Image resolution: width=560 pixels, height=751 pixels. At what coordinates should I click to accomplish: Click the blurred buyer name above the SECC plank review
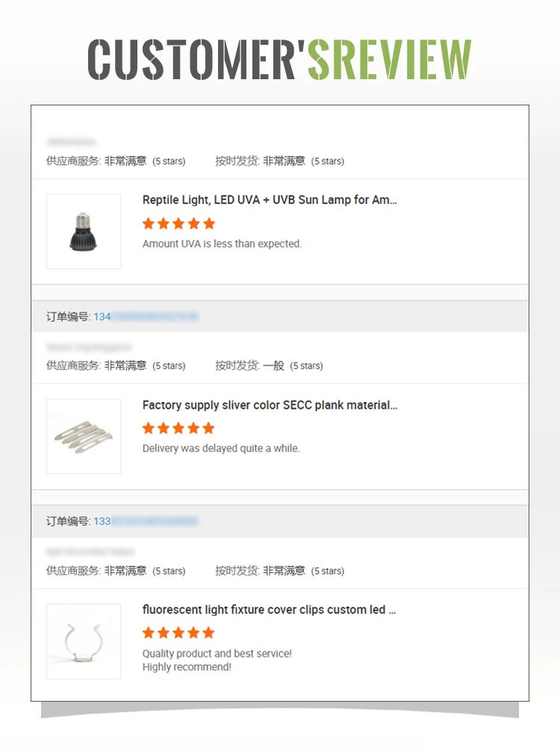pyautogui.click(x=88, y=347)
